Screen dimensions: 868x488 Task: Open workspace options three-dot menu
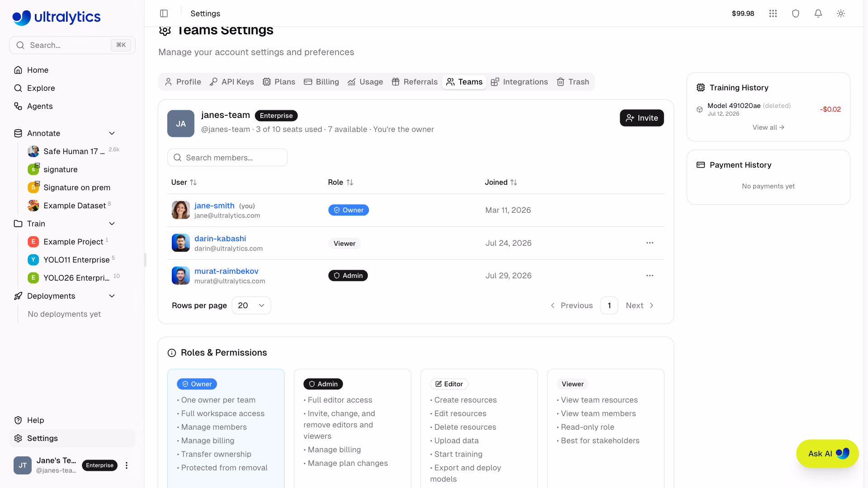[x=127, y=465]
